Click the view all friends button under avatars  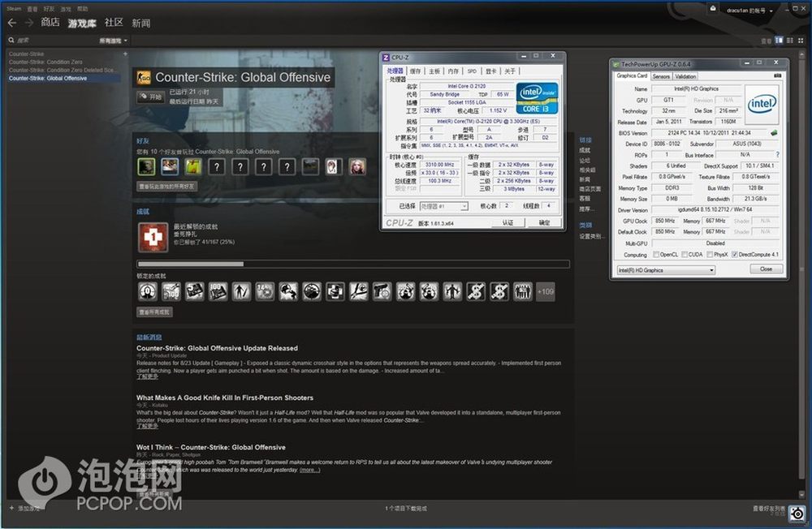coord(166,186)
